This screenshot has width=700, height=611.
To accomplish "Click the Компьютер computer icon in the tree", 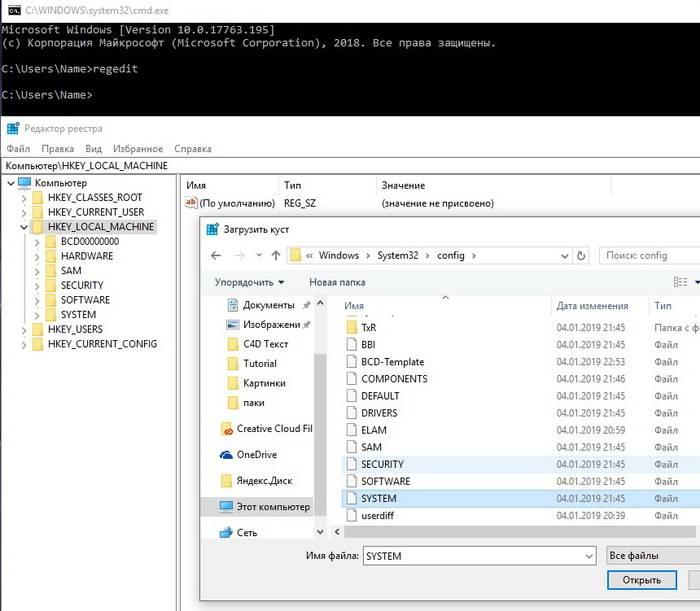I will [x=24, y=183].
